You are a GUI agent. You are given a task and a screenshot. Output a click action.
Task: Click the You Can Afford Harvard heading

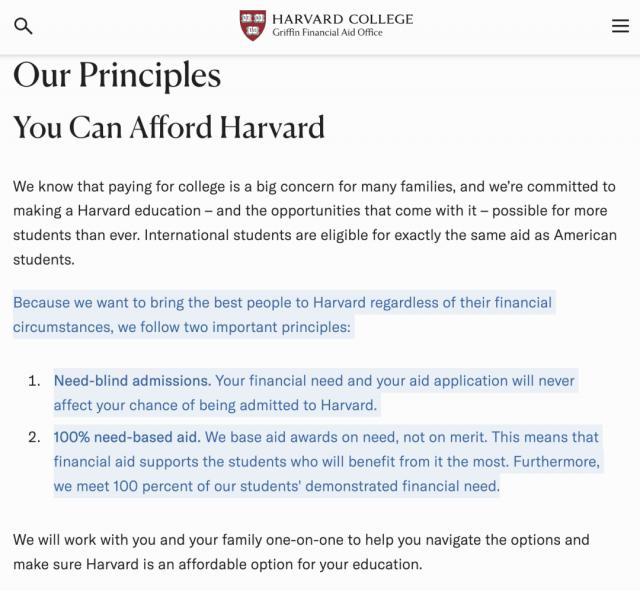click(x=169, y=127)
